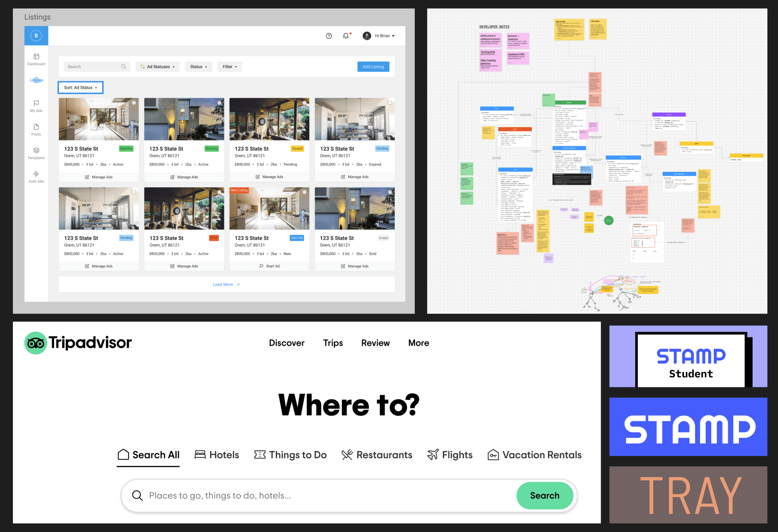This screenshot has width=778, height=532.
Task: Select the Discover menu tab on Tripadvisor
Action: click(x=286, y=343)
